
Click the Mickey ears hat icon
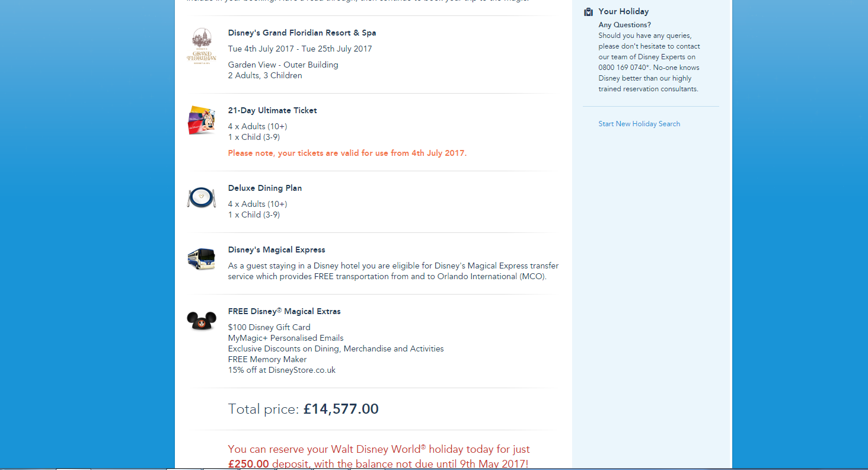click(202, 321)
